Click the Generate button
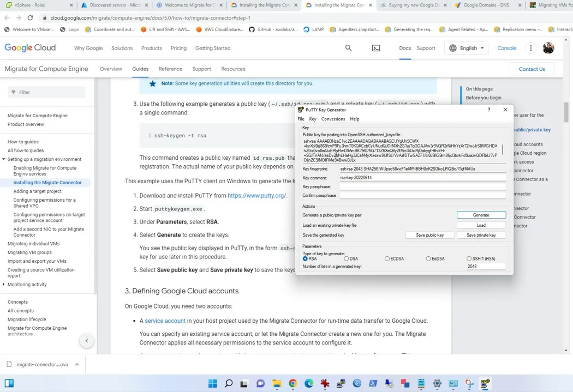This screenshot has width=573, height=392. point(481,215)
